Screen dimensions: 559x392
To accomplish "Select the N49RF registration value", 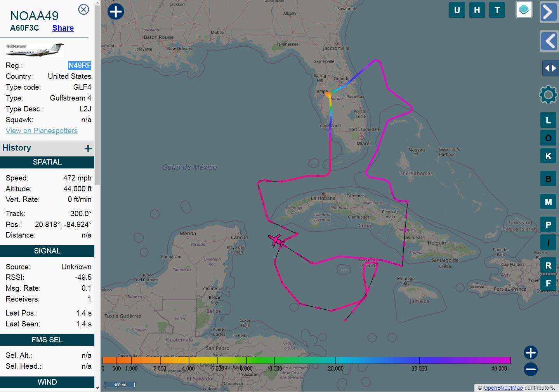I will pyautogui.click(x=80, y=65).
